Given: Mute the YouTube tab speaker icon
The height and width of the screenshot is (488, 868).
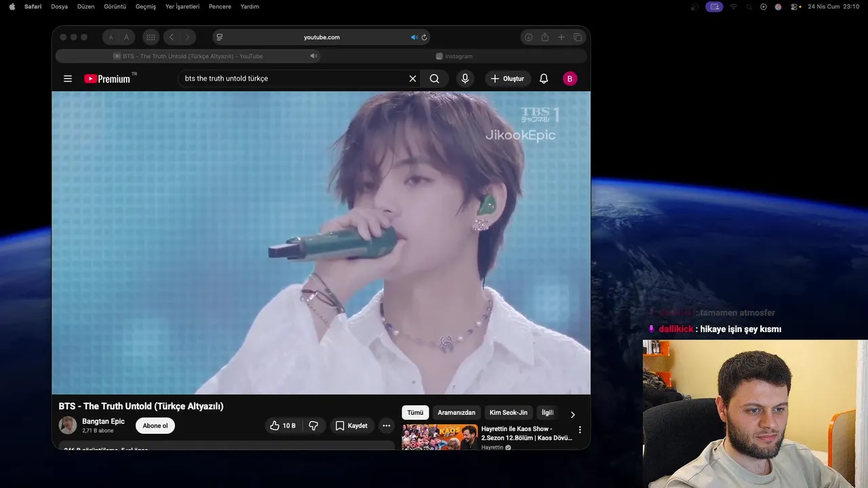Looking at the screenshot, I should (313, 56).
